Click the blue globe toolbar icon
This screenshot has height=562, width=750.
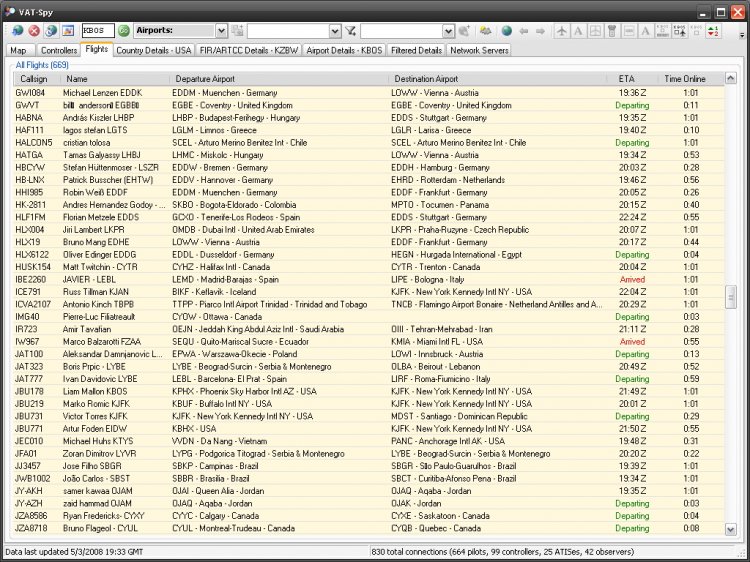coord(507,31)
